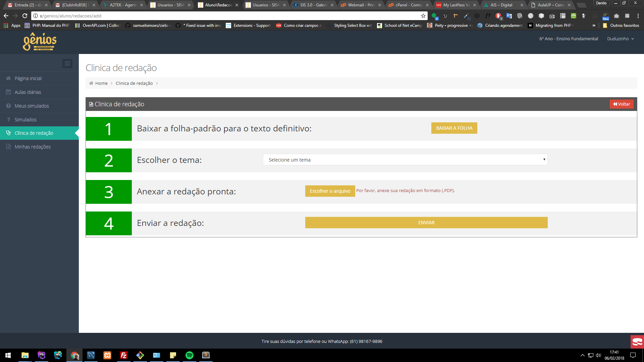Open the Duduzinho user dropdown
This screenshot has height=362, width=644.
pyautogui.click(x=620, y=39)
